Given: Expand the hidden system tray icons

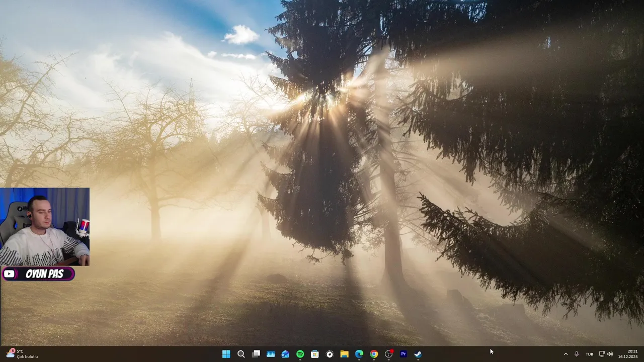Looking at the screenshot, I should [566, 354].
